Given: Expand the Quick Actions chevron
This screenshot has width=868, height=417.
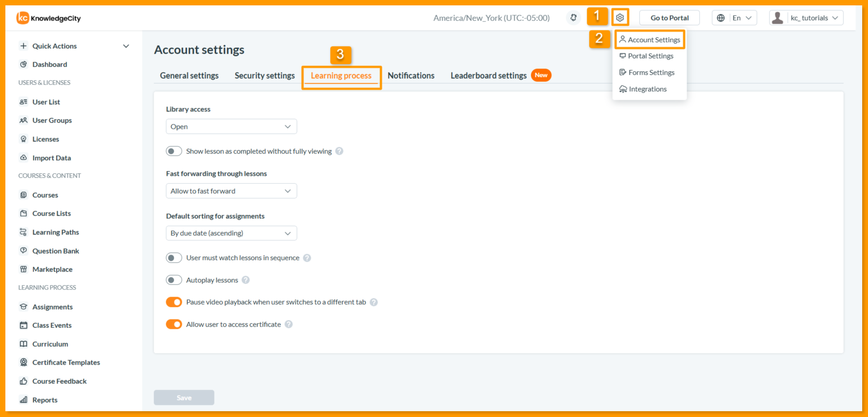Looking at the screenshot, I should pos(126,46).
